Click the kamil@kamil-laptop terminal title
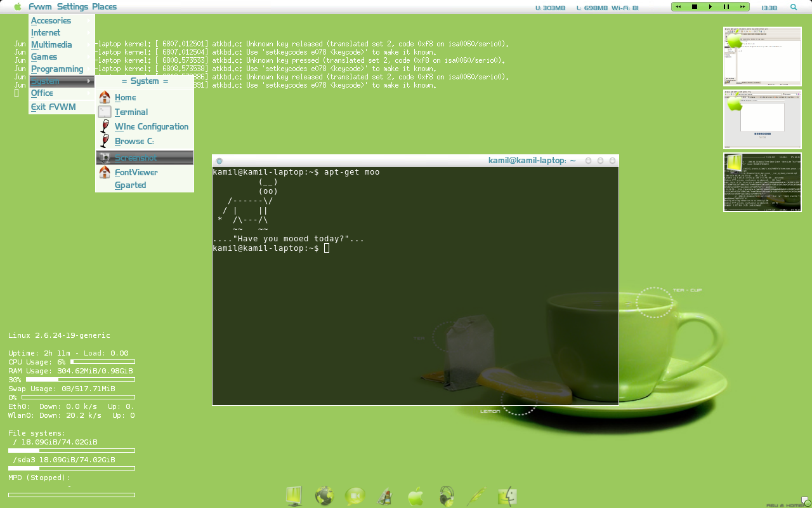The image size is (812, 508). coord(532,161)
